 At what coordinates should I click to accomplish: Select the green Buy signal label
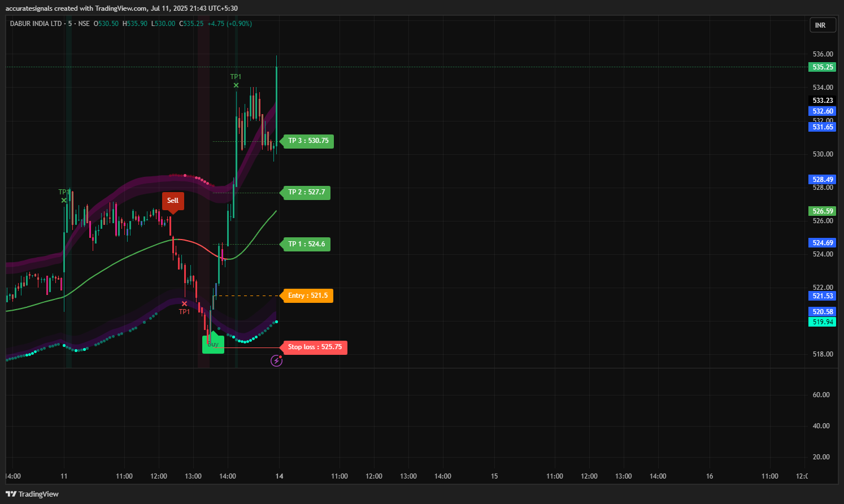pyautogui.click(x=214, y=344)
